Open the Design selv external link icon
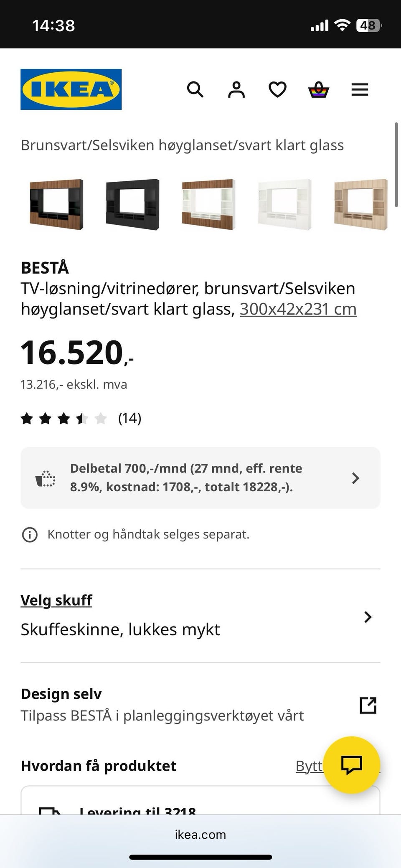 tap(368, 705)
